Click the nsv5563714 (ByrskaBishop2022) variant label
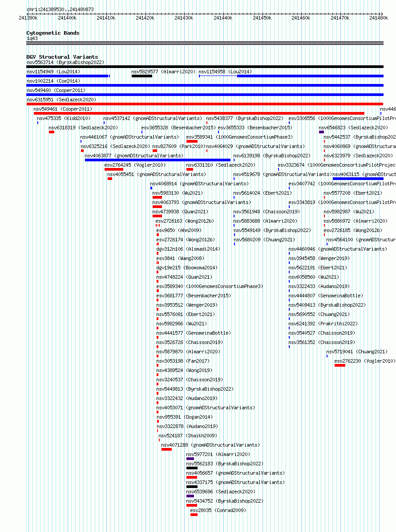Image resolution: width=396 pixels, height=532 pixels. (x=65, y=62)
